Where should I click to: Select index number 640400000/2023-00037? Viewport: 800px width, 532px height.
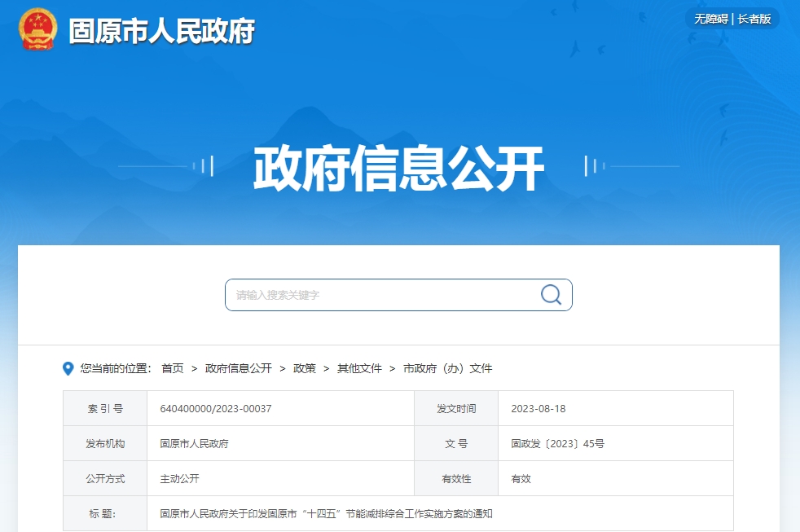(x=216, y=409)
